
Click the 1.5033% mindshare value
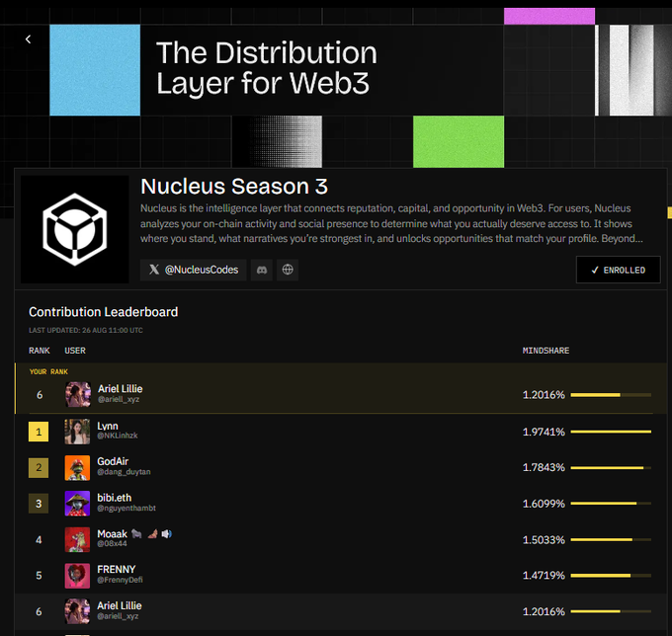point(544,539)
